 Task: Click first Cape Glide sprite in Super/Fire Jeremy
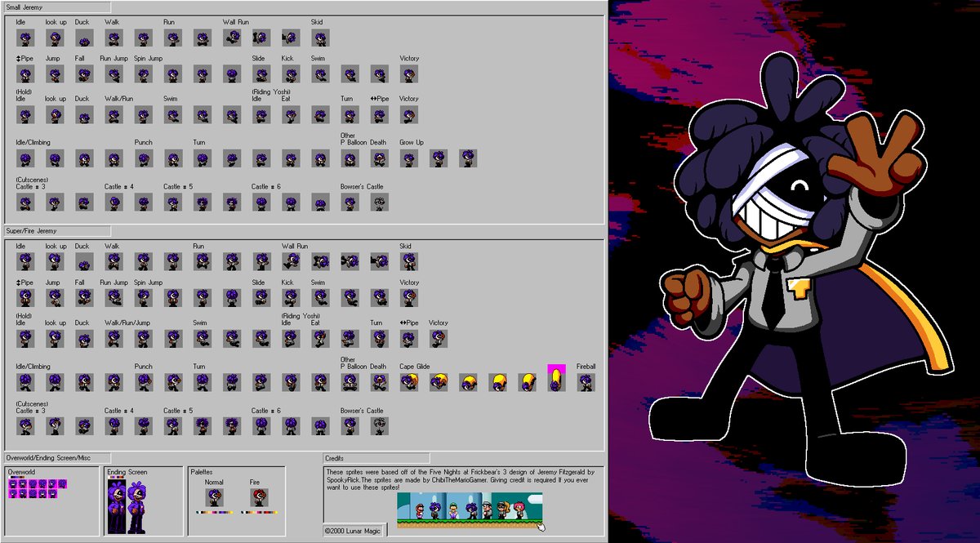coord(408,382)
